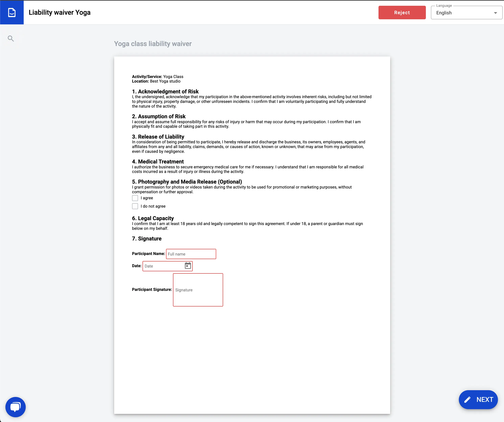Click the "Yoga class liability waiver" heading
The height and width of the screenshot is (422, 504).
(153, 44)
